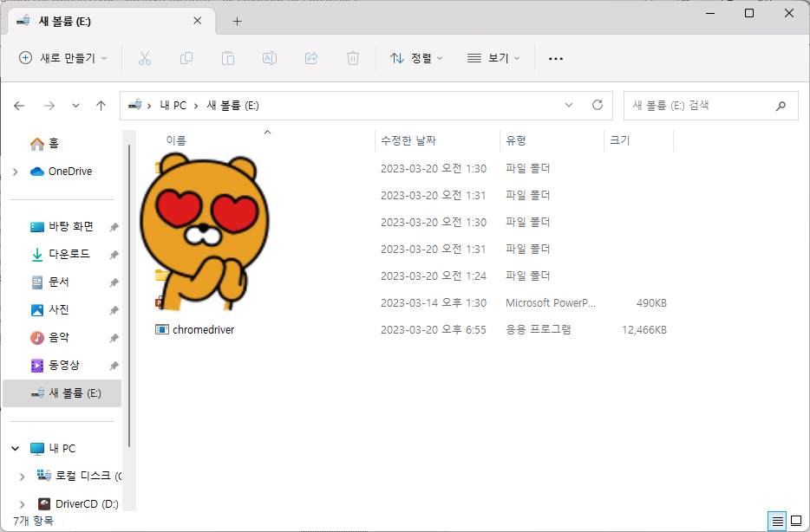Select the chromedriver file icon
This screenshot has height=532, width=810.
[161, 329]
